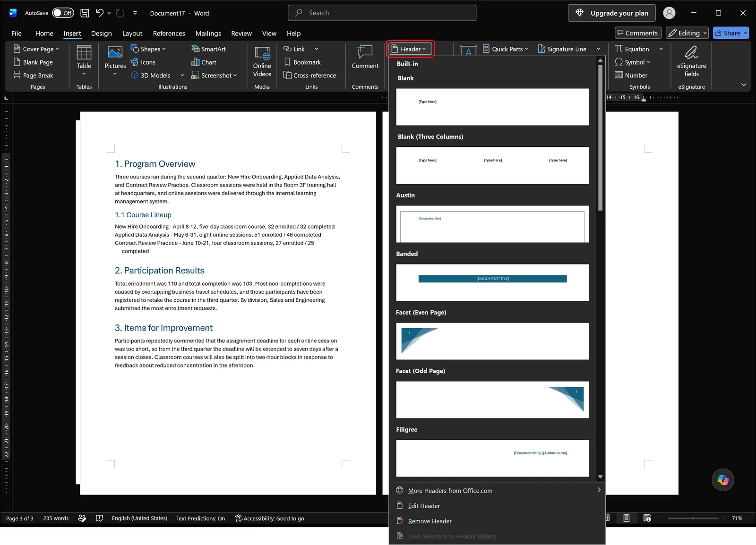The height and width of the screenshot is (545, 756).
Task: Select the Filigree header thumbnail
Action: (x=492, y=458)
